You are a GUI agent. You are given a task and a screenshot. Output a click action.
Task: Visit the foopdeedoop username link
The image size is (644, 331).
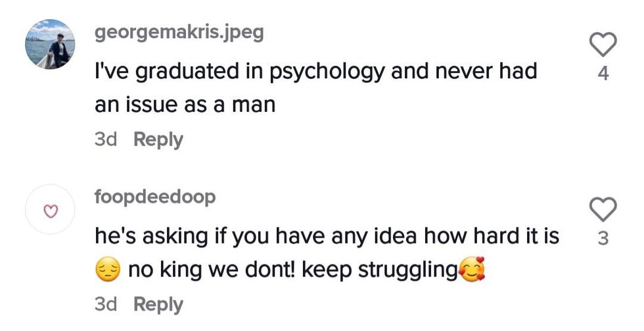tap(156, 197)
